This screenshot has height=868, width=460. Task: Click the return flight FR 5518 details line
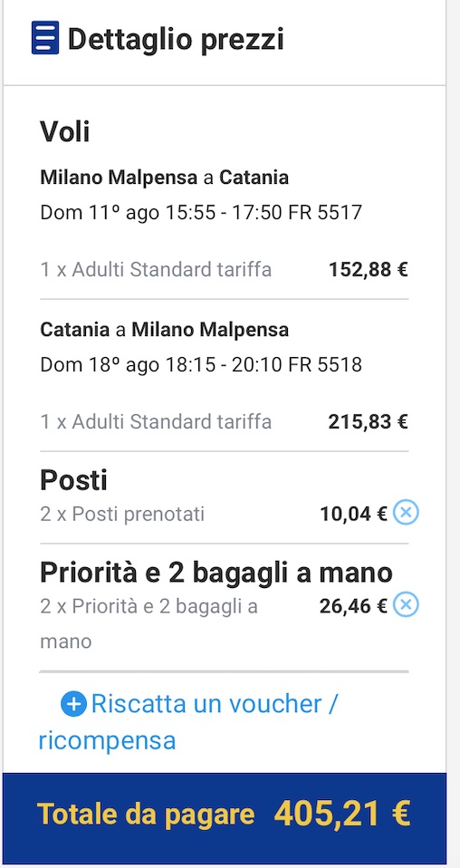(201, 364)
